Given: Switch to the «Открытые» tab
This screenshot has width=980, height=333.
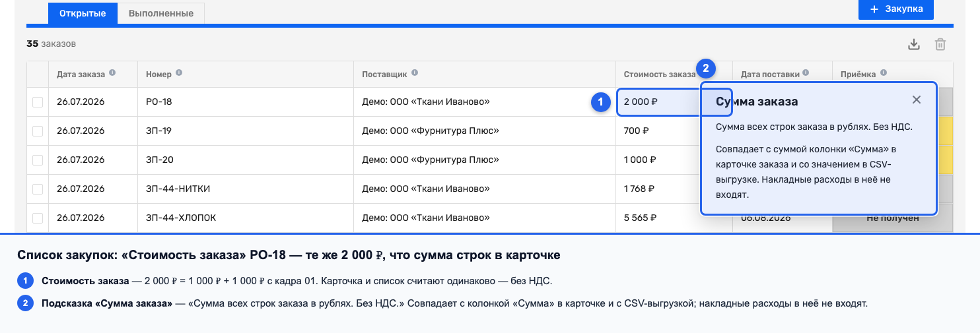Looking at the screenshot, I should tap(83, 13).
